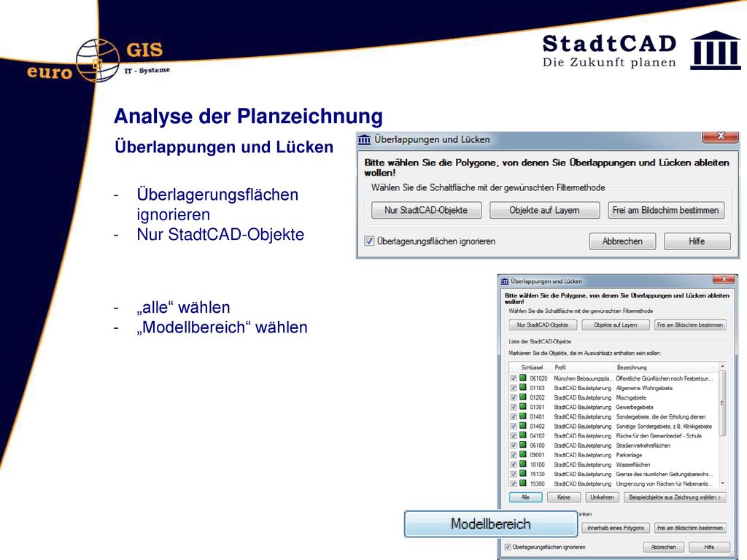
Task: Click Frei am Bildschirm bestimmen beside Objekte auf Layern in object-list dialog
Action: coord(690,324)
